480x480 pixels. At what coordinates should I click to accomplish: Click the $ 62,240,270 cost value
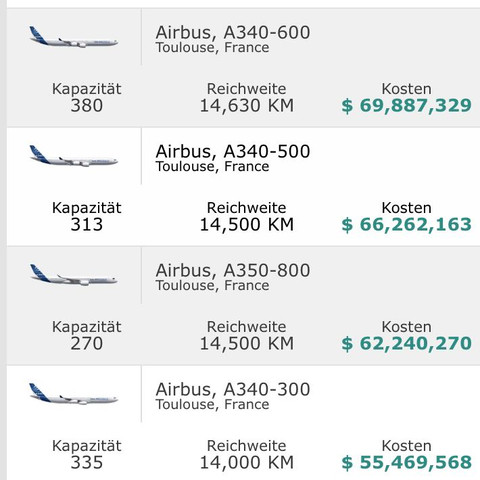[x=406, y=344]
